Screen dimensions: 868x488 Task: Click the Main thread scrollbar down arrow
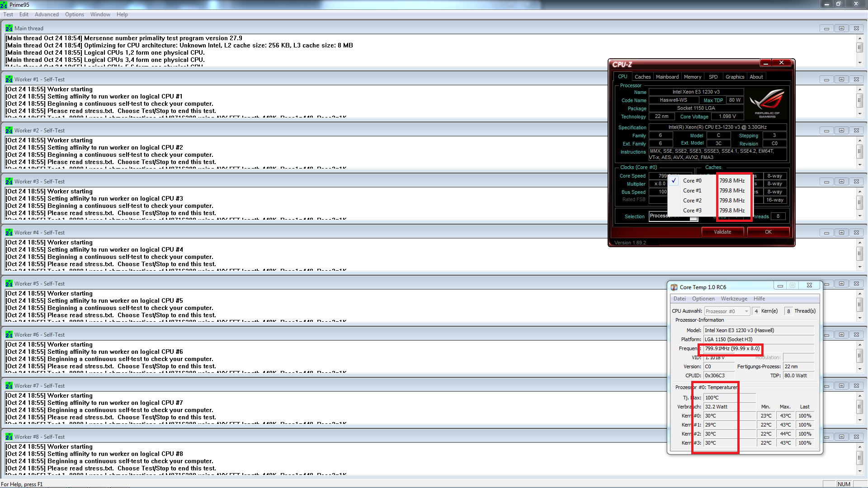pos(859,63)
